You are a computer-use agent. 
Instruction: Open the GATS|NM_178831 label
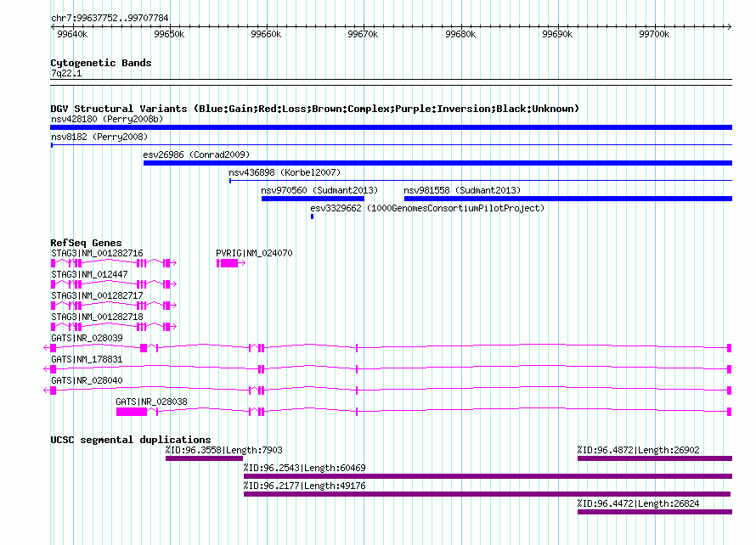(87, 359)
